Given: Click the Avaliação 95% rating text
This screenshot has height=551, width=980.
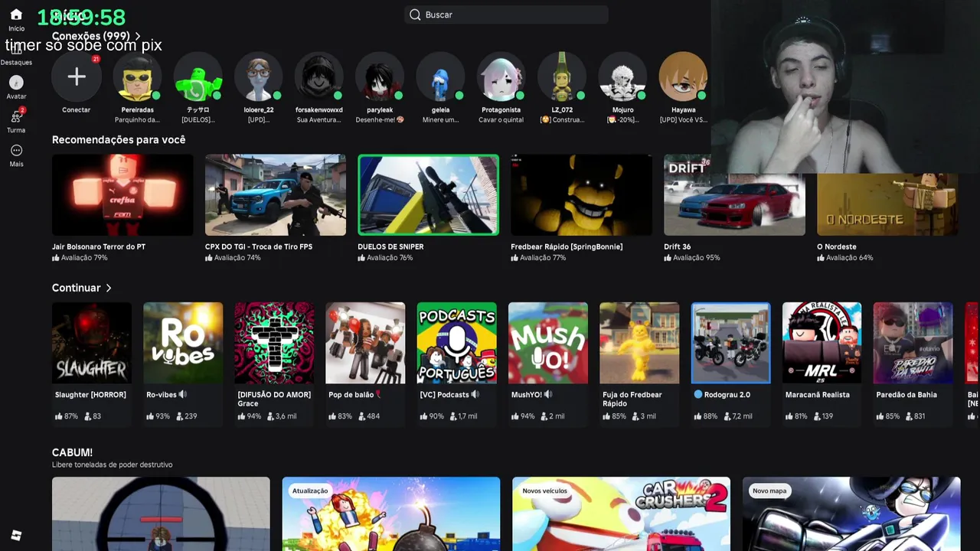Looking at the screenshot, I should point(697,258).
